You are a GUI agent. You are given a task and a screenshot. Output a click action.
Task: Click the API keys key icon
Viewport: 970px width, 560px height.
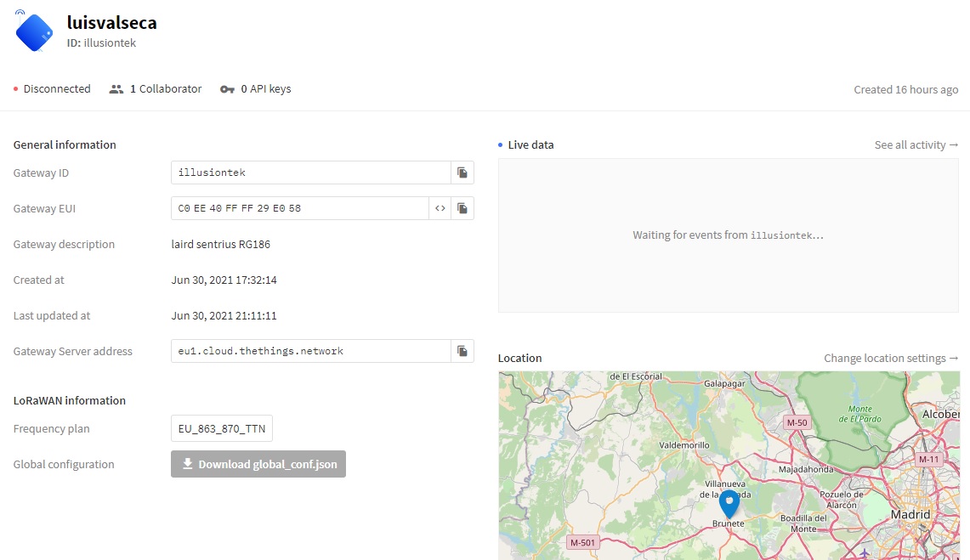[x=227, y=89]
